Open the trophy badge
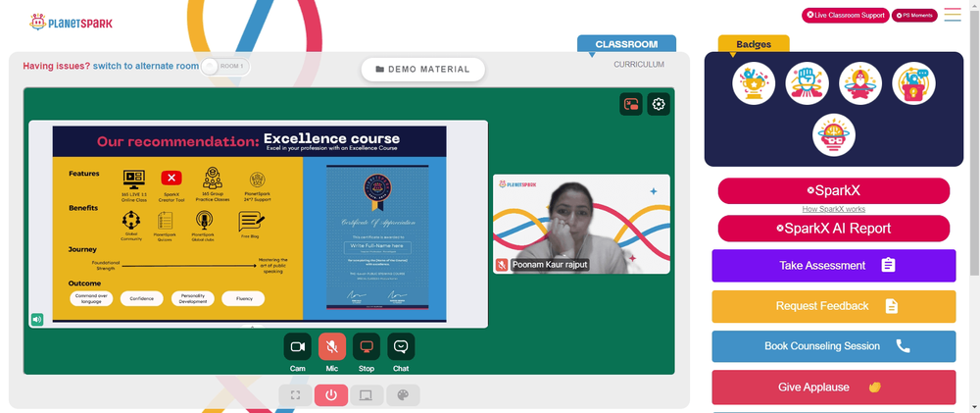 click(754, 83)
